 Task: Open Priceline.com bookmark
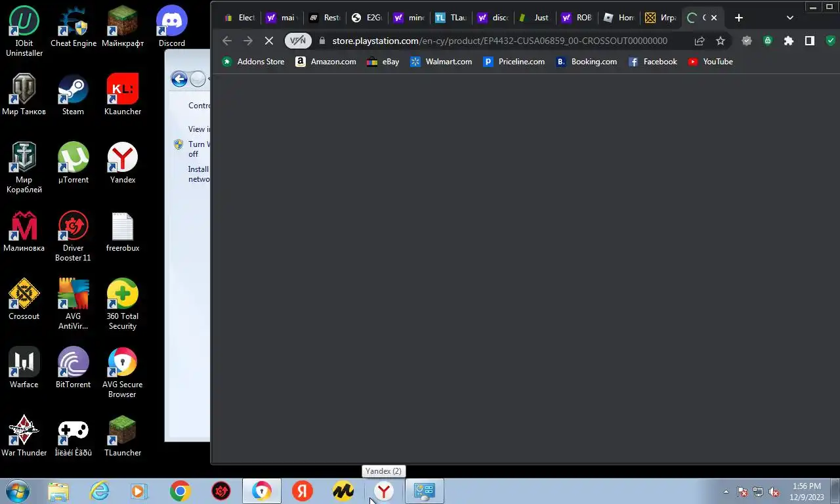coord(514,62)
